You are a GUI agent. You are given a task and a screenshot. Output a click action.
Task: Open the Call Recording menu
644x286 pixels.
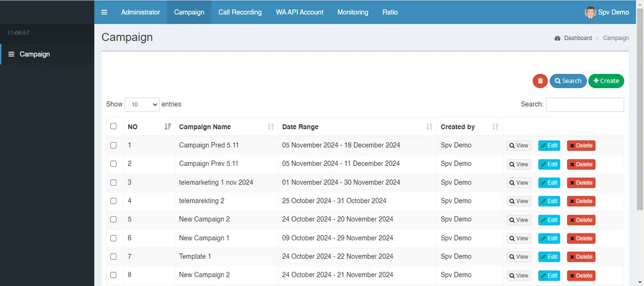tap(240, 12)
